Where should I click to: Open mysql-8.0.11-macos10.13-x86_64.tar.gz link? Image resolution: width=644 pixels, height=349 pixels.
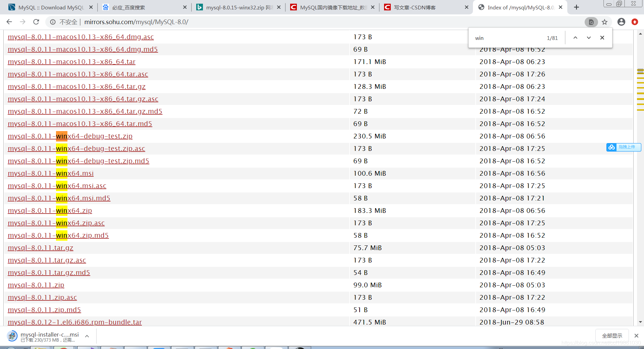(x=77, y=86)
